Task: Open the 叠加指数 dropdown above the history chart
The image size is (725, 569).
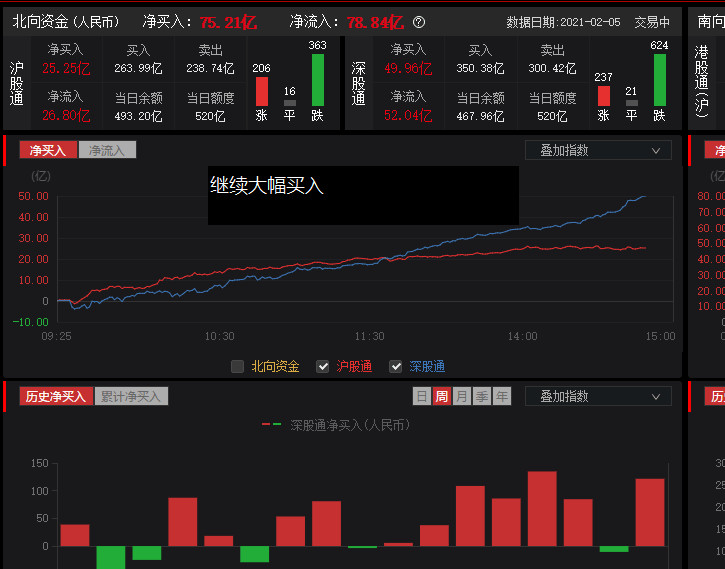Action: click(x=598, y=396)
